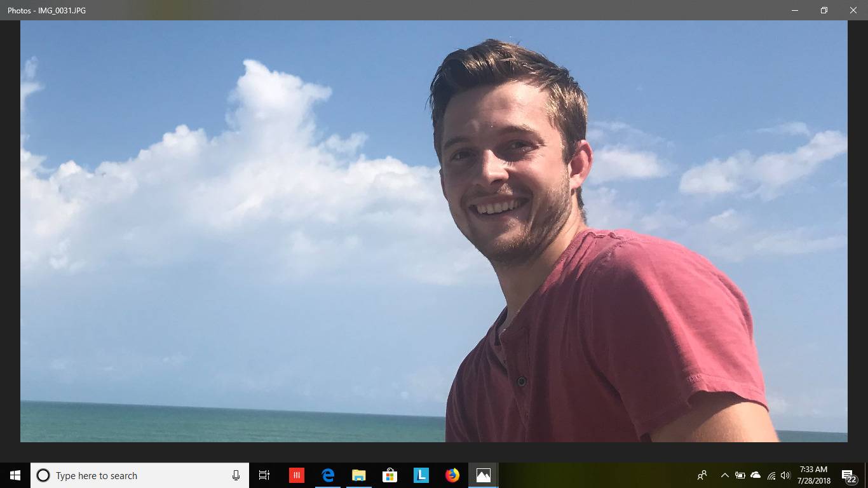Open the red pinned app with white stripes
The height and width of the screenshot is (488, 868).
[296, 475]
